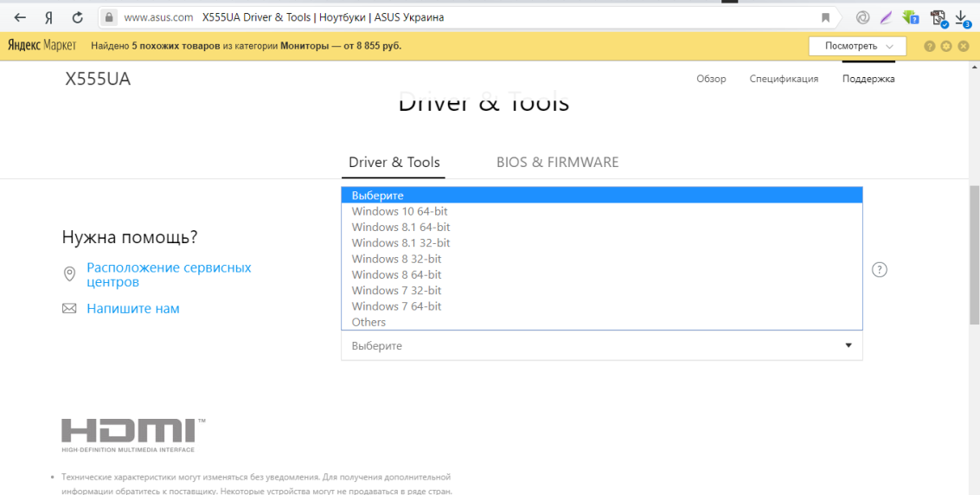The image size is (980, 495).
Task: Click the Яндекс Маркет logo
Action: [42, 46]
